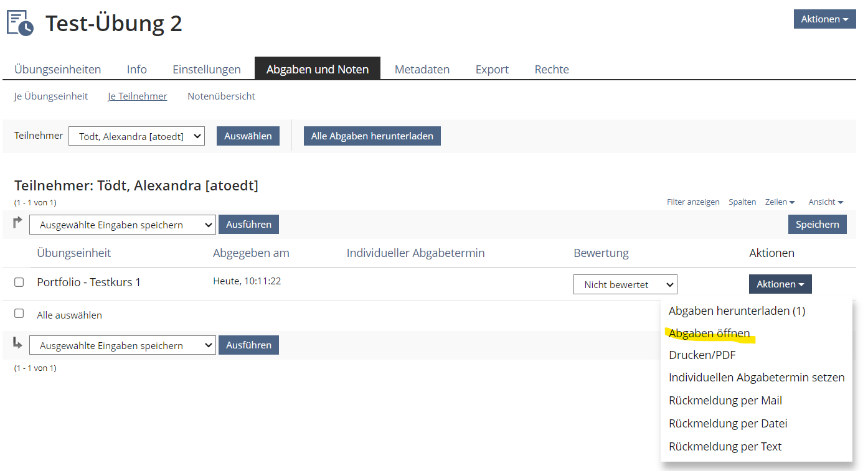Screen dimensions: 868x471
Task: Click the Übungseinheit column header
Action: tap(73, 253)
